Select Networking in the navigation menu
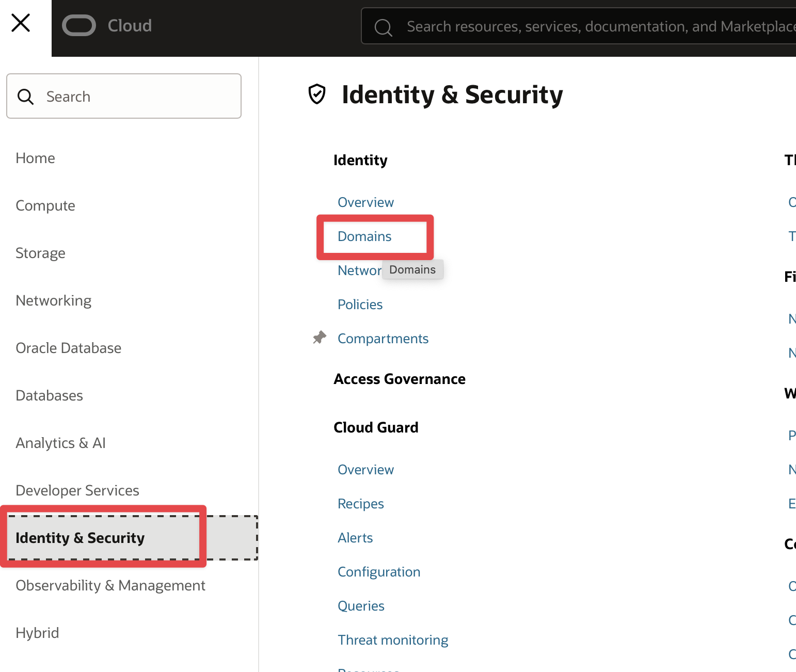 53,300
